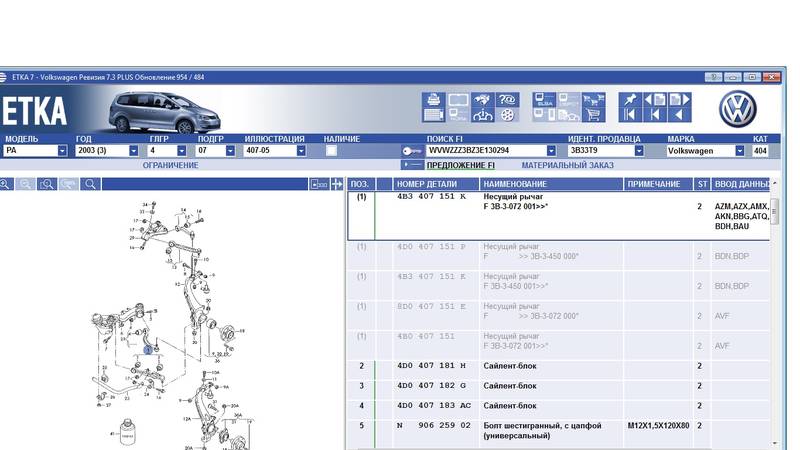
Task: Click the НОМЕР ДЕТАЛИ column header
Action: pyautogui.click(x=436, y=184)
